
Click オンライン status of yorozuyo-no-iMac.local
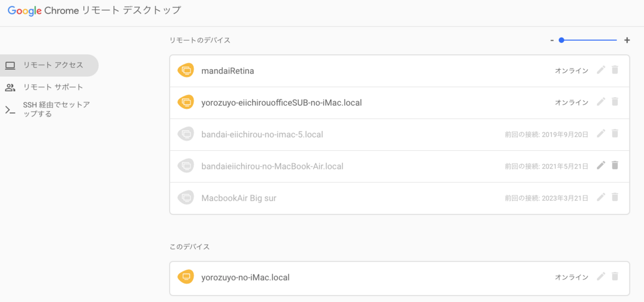(572, 277)
